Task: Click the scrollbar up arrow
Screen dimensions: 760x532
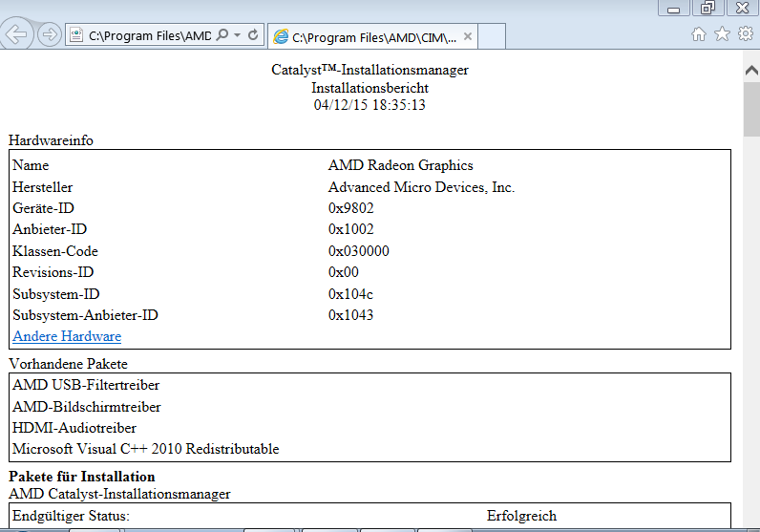Action: [x=751, y=71]
